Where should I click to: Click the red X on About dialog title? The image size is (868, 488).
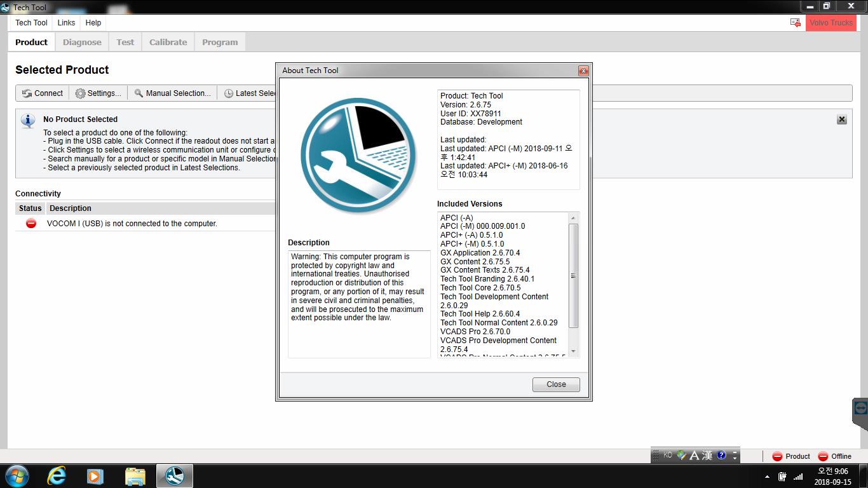583,71
